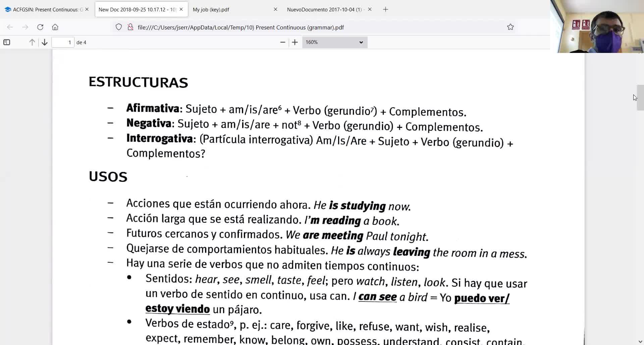Click the bold word Afirmativa
The width and height of the screenshot is (644, 345).
tap(153, 108)
